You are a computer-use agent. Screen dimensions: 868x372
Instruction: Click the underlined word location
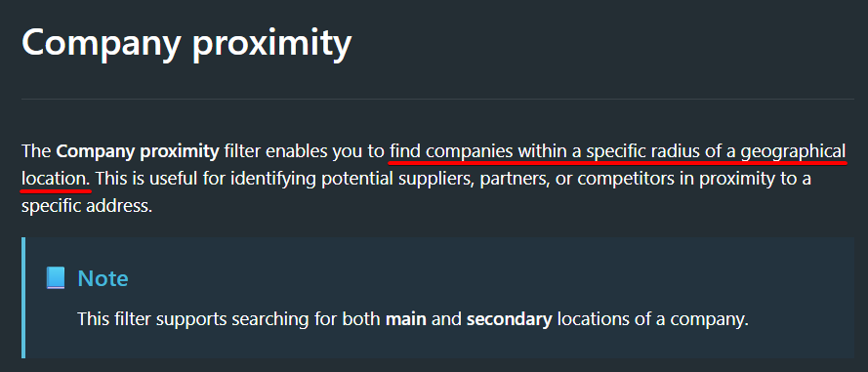[x=55, y=179]
